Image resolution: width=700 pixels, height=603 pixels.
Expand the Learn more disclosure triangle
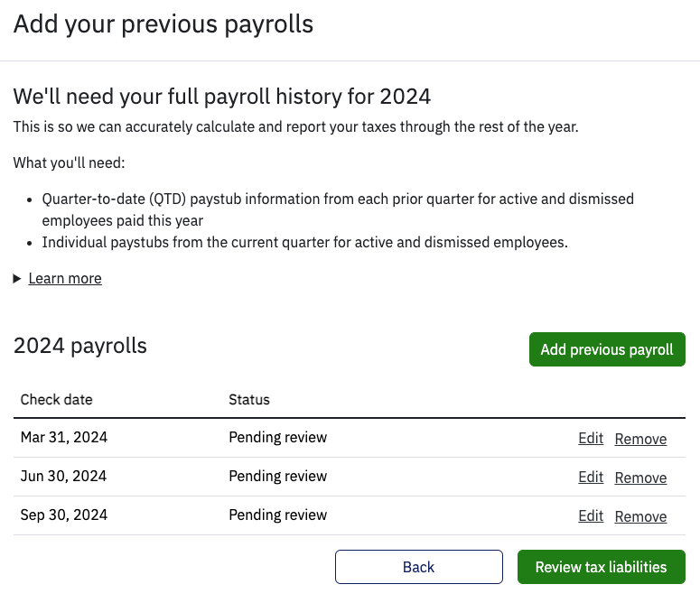click(x=17, y=279)
